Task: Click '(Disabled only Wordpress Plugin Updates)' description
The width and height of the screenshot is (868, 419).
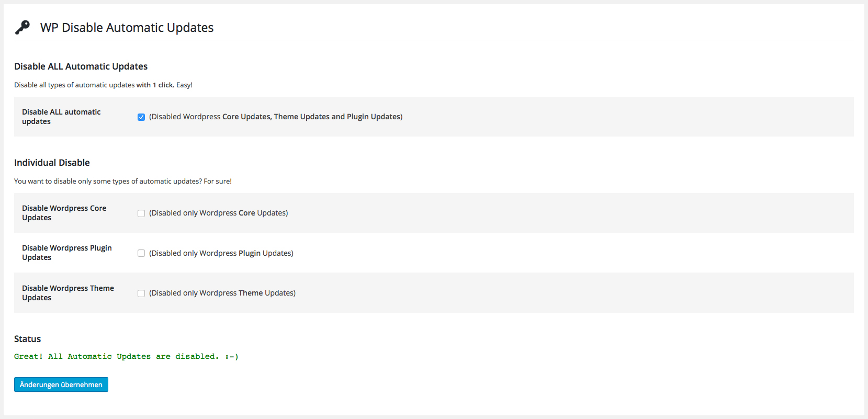Action: click(x=221, y=253)
